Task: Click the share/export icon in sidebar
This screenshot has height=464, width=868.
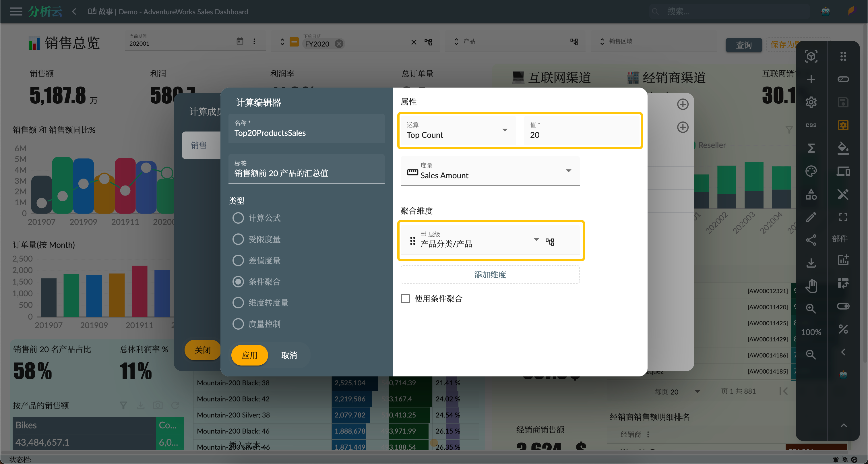Action: (x=812, y=240)
